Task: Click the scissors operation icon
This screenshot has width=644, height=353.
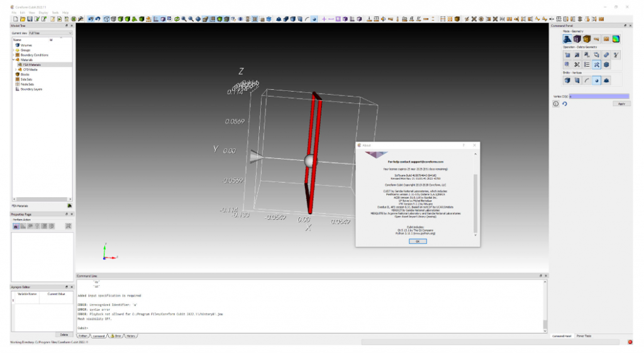Action: [577, 64]
